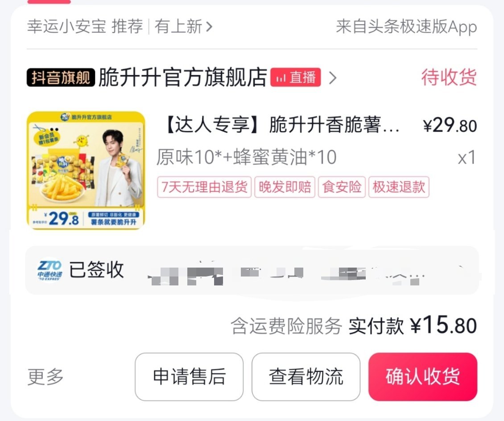This screenshot has width=504, height=421.
Task: Open the 更多 options menu
Action: (x=45, y=376)
